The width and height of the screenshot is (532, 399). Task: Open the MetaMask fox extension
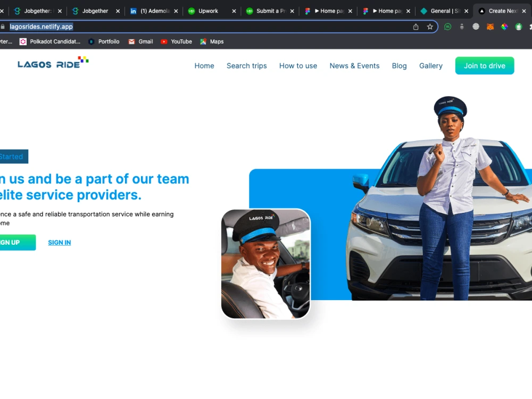pos(490,27)
